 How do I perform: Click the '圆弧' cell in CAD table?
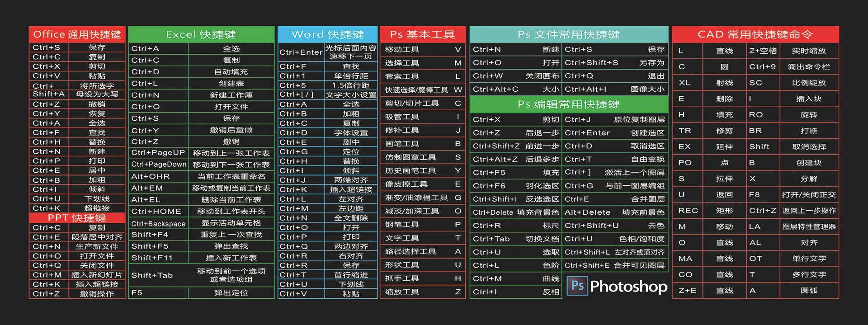tap(809, 291)
